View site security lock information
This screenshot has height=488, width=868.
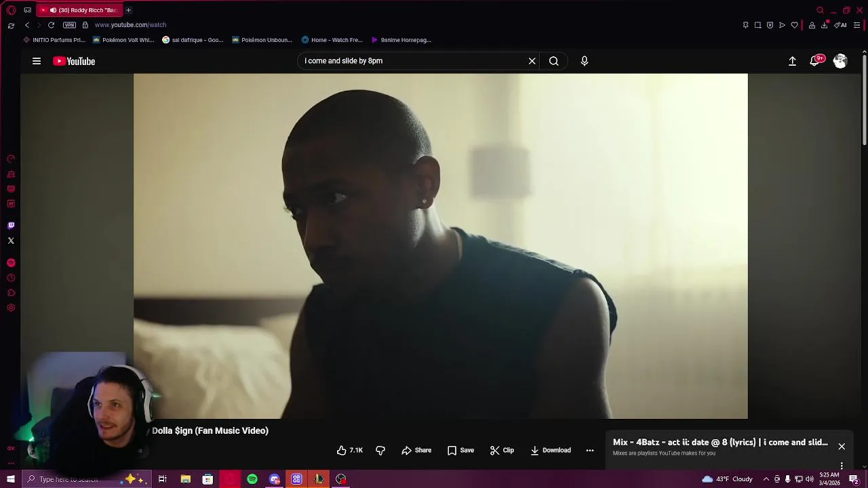coord(85,25)
